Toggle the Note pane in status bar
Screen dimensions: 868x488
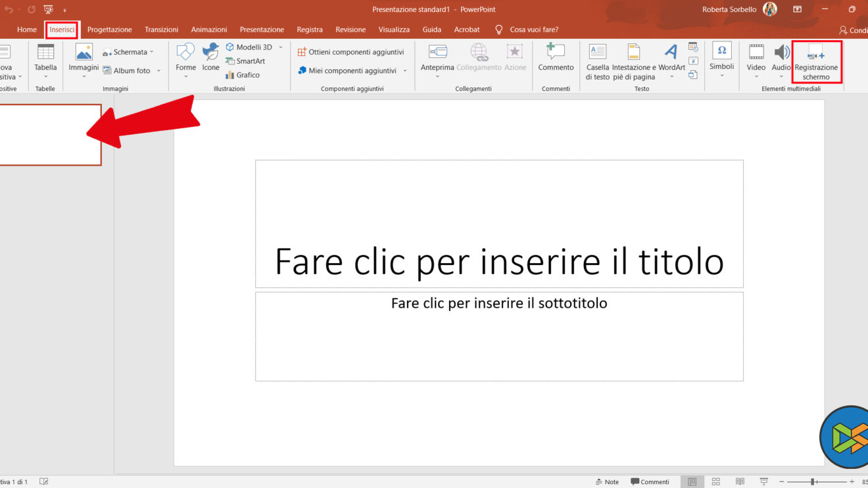point(607,481)
